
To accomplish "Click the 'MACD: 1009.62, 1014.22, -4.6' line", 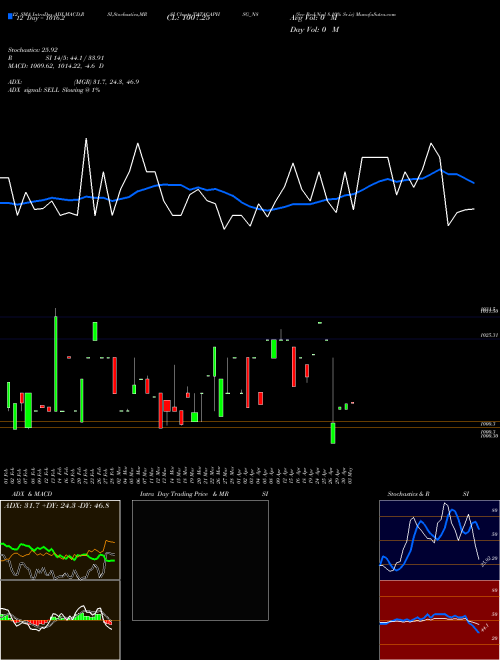I will coord(56,66).
